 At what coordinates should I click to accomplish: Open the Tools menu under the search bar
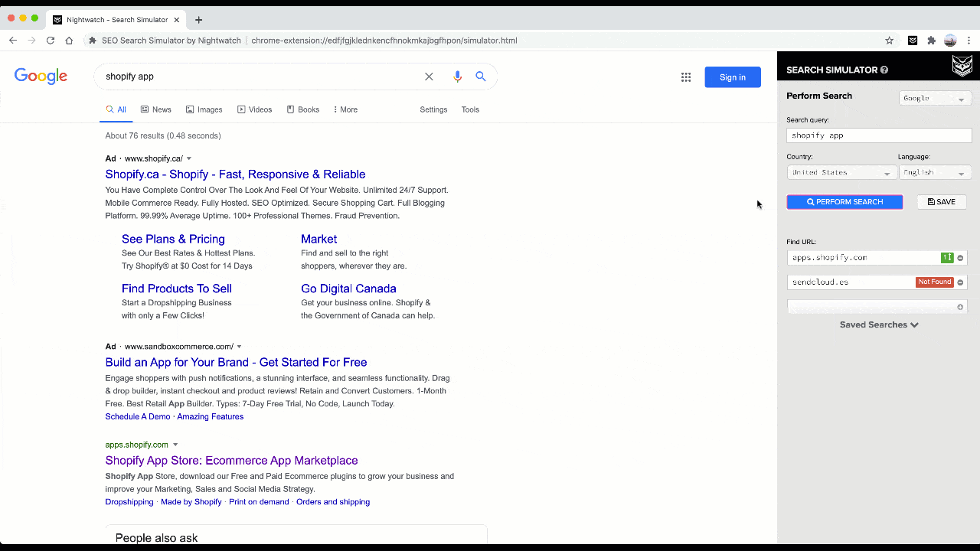point(470,109)
